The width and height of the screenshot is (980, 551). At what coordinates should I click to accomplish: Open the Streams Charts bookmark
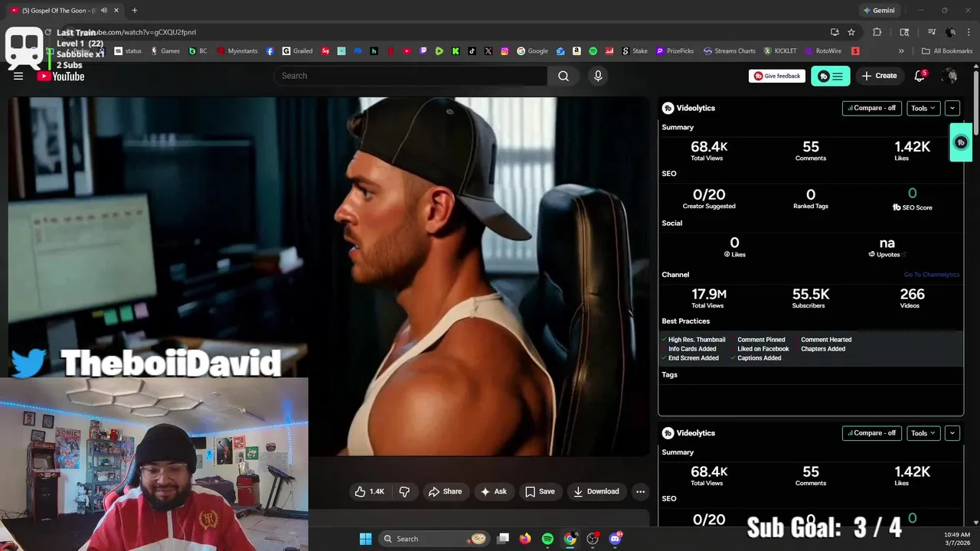tap(729, 51)
